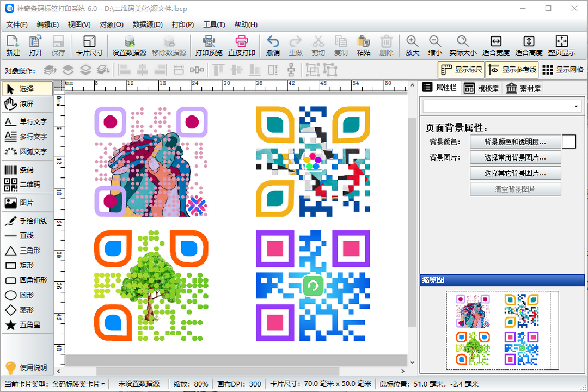The height and width of the screenshot is (392, 588).
Task: Pick the 手绘曲线 freehand curve tool
Action: click(x=27, y=221)
